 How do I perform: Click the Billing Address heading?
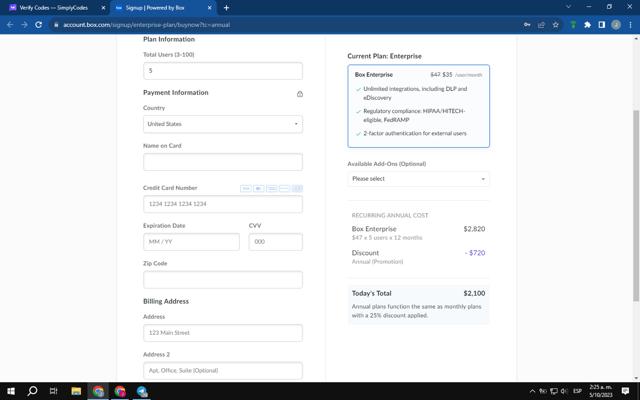point(166,302)
